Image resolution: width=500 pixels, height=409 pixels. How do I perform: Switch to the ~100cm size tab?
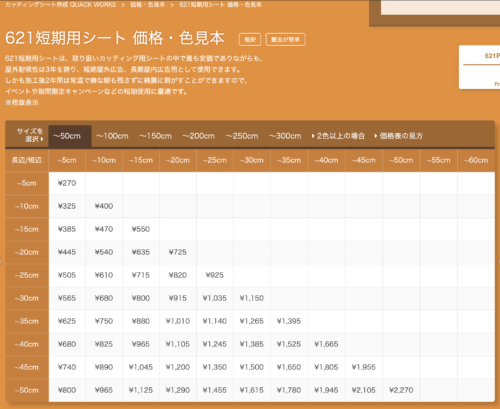tap(112, 136)
